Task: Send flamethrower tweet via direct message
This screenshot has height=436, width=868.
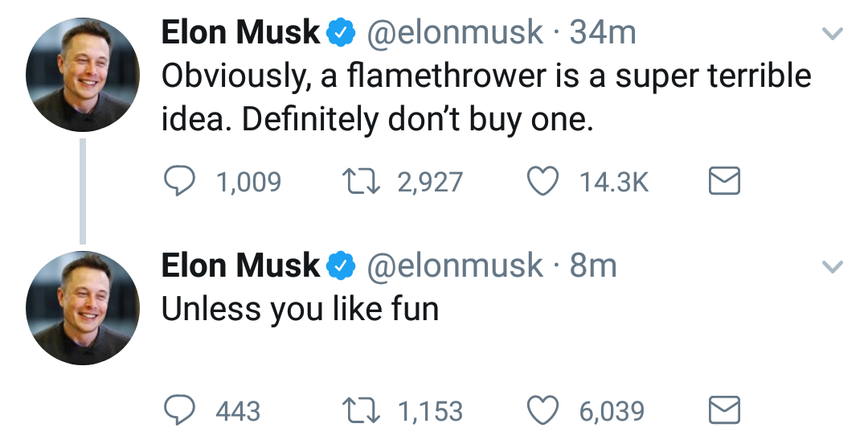Action: pyautogui.click(x=723, y=182)
